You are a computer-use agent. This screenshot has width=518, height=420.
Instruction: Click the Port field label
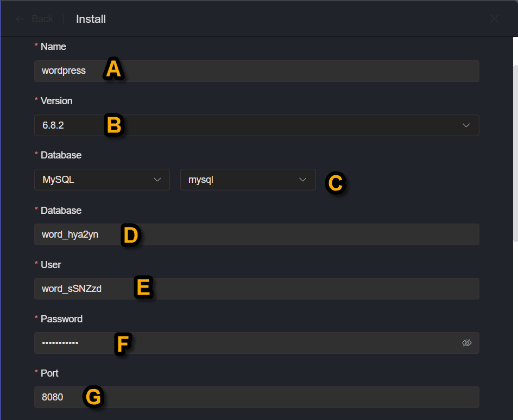pos(49,373)
